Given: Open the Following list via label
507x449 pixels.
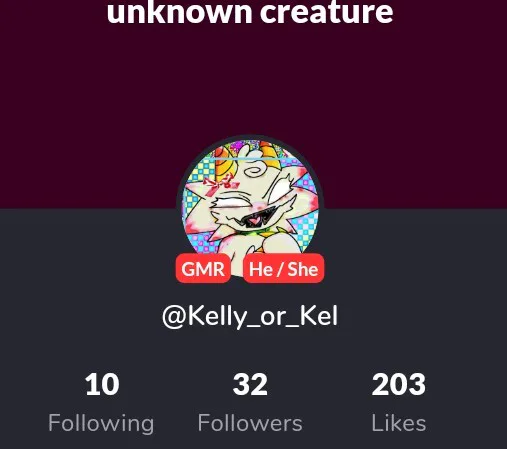Looking at the screenshot, I should coord(101,423).
